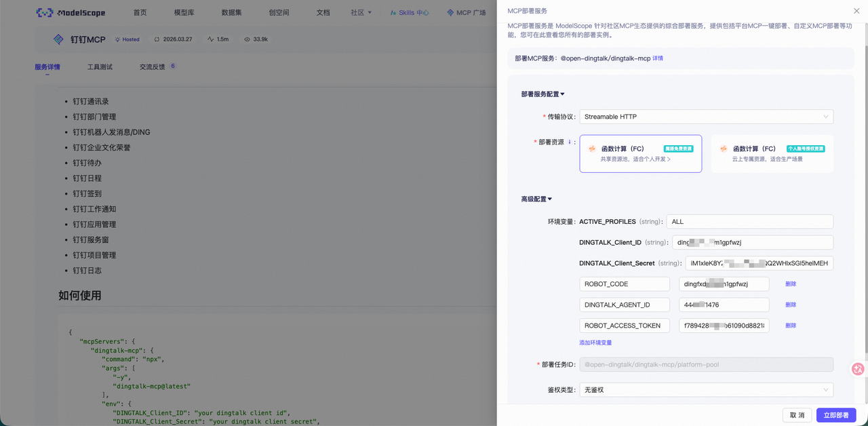Click the 钉钉MCP service logo icon
Viewport: 868px width, 426px height.
(59, 39)
